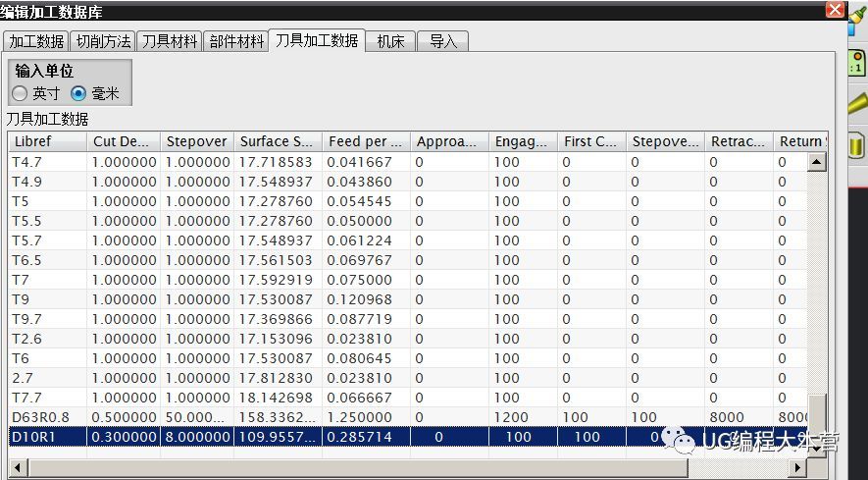Switch to the 加工数据 tab
The width and height of the screenshot is (868, 480).
[36, 41]
